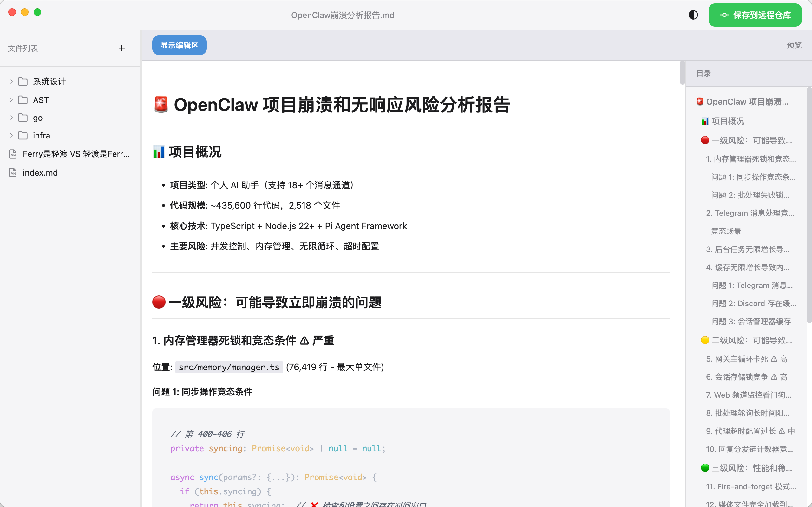This screenshot has height=507, width=812.
Task: Expand the AST folder chevron
Action: [x=11, y=100]
